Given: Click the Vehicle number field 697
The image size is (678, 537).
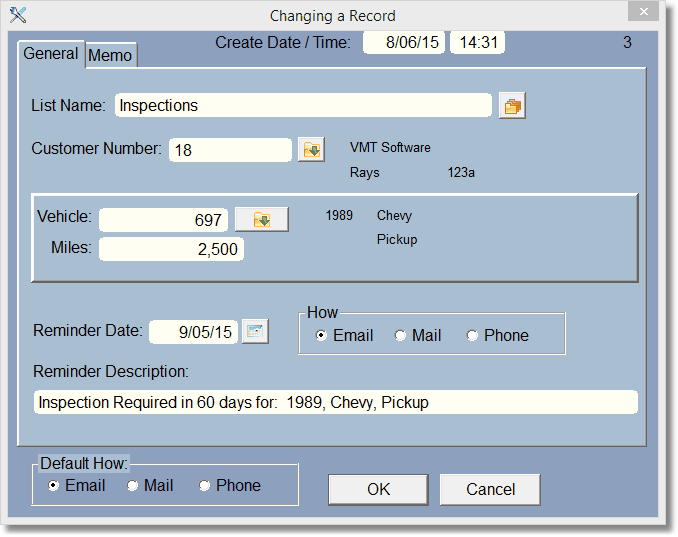Looking at the screenshot, I should [163, 220].
